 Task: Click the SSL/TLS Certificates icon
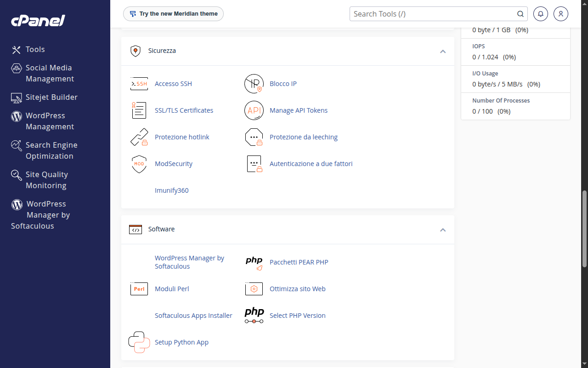point(139,110)
